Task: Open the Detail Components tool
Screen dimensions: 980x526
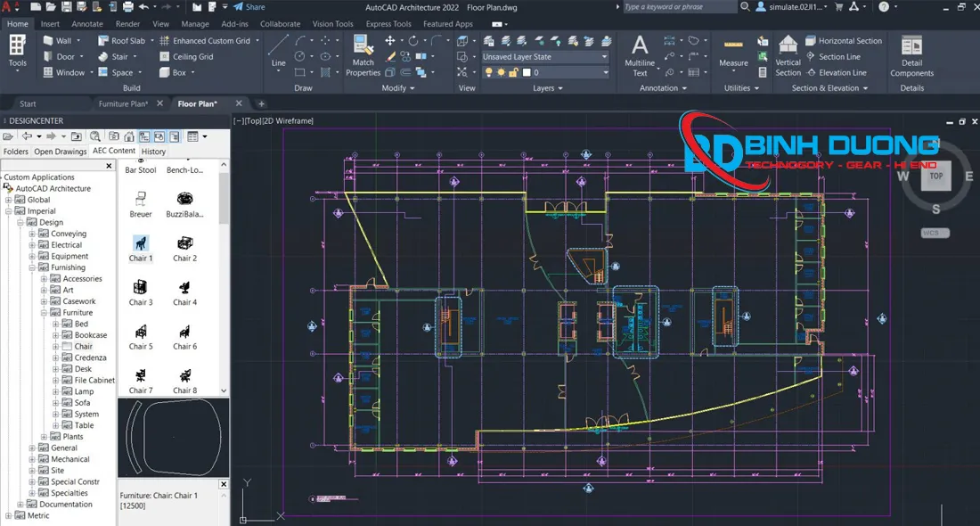Action: tap(911, 52)
